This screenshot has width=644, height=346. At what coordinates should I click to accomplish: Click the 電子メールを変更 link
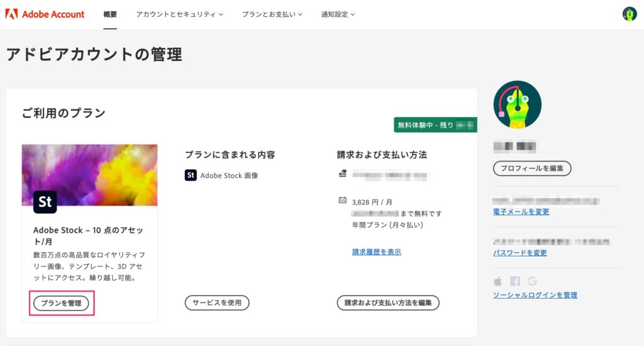[521, 211]
